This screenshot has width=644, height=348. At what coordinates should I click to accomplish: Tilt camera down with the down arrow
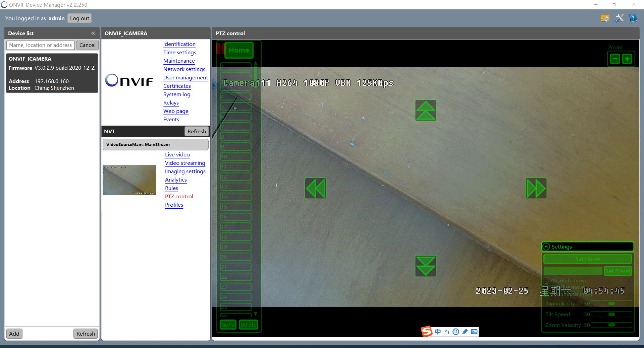(426, 266)
